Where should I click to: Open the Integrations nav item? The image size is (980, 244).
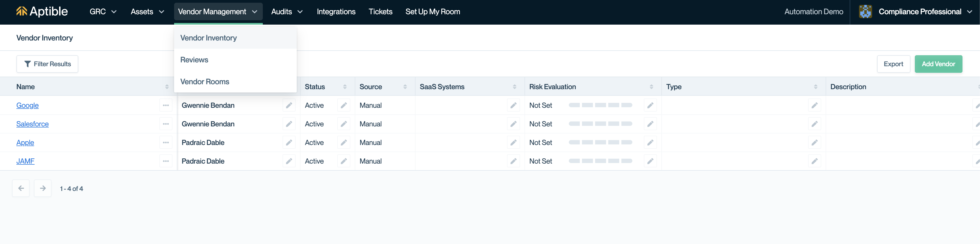(x=336, y=12)
